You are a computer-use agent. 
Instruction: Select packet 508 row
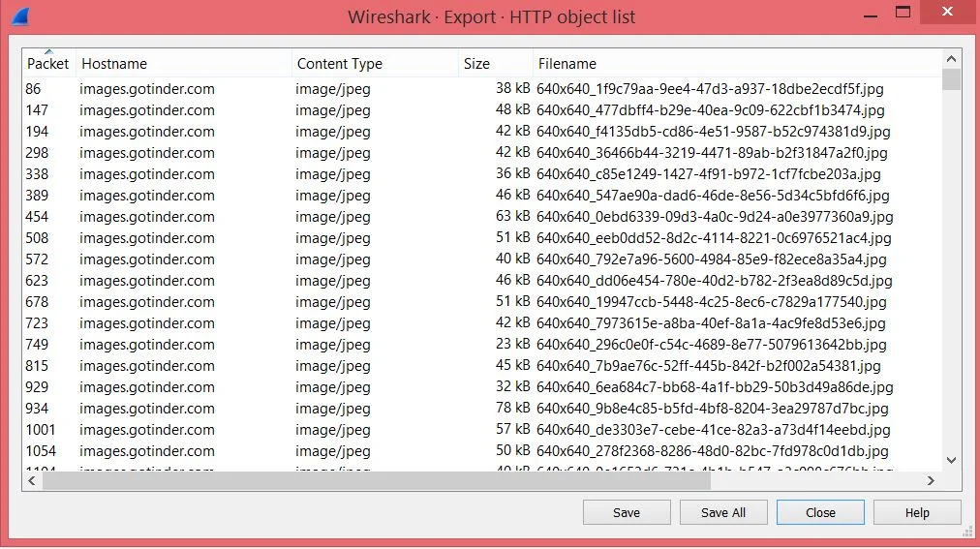pos(481,237)
